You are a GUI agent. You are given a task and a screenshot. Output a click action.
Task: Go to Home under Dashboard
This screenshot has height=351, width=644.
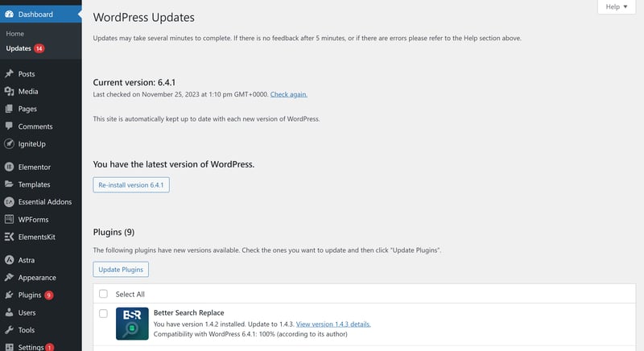(x=15, y=34)
